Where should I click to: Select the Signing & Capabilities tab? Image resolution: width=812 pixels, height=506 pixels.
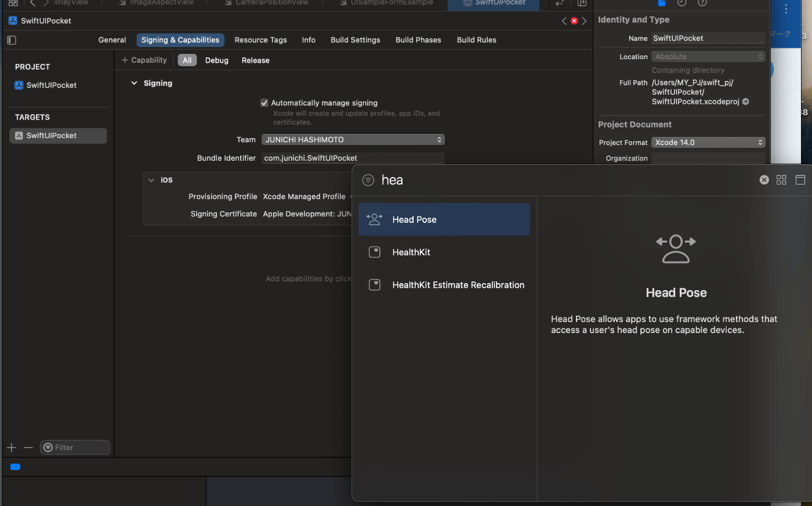[x=180, y=40]
